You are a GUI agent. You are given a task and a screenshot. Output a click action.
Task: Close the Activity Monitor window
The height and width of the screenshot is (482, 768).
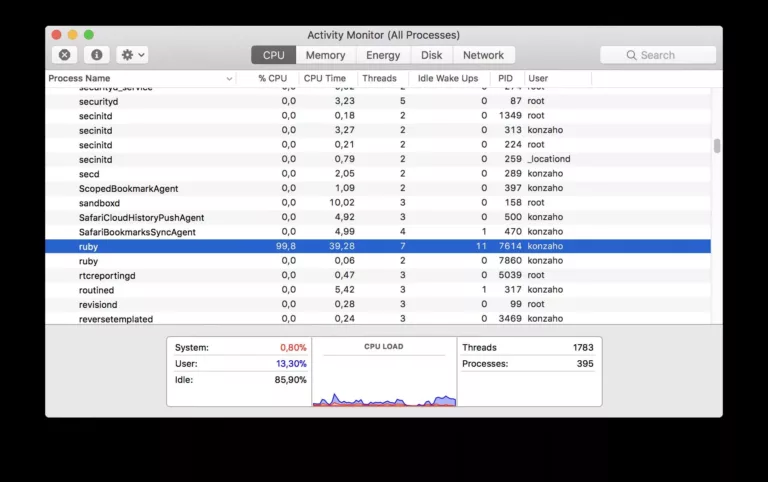click(56, 35)
